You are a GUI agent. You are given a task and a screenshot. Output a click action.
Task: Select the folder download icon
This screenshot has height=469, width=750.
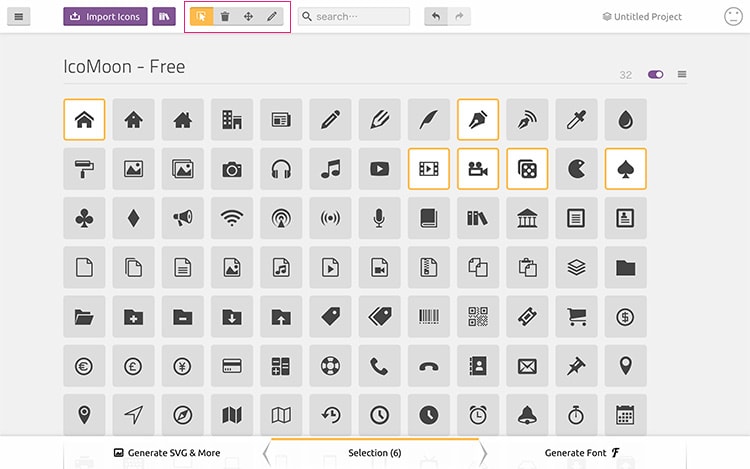tap(232, 316)
